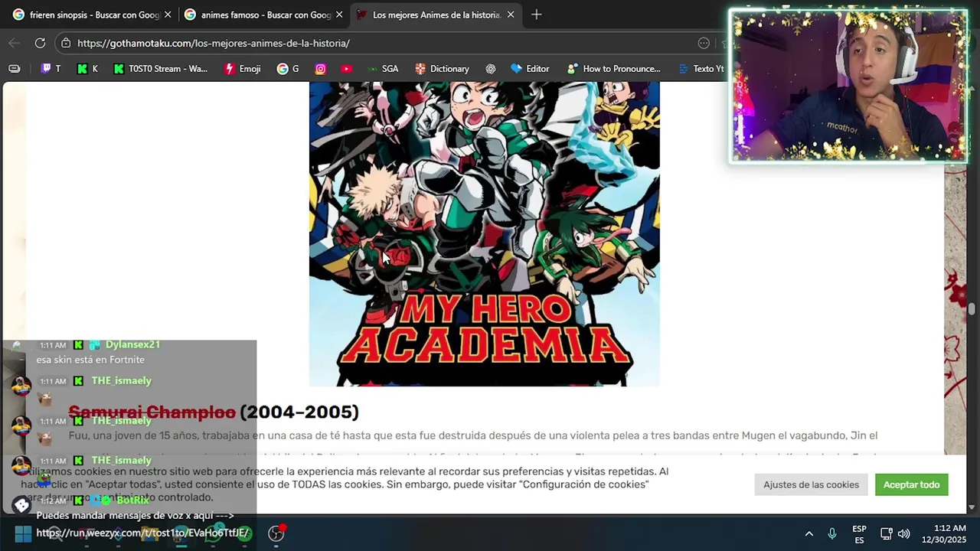
Task: Open the "Dictionary" bookmark
Action: 442,68
